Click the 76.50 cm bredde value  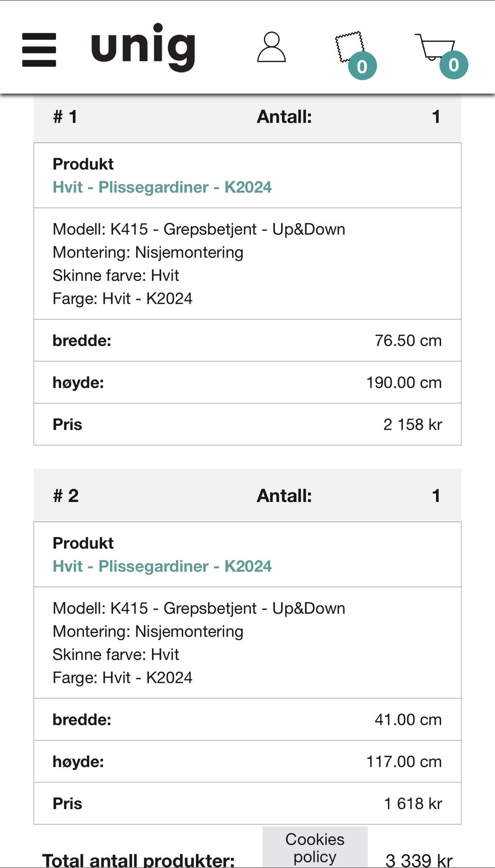click(x=408, y=340)
